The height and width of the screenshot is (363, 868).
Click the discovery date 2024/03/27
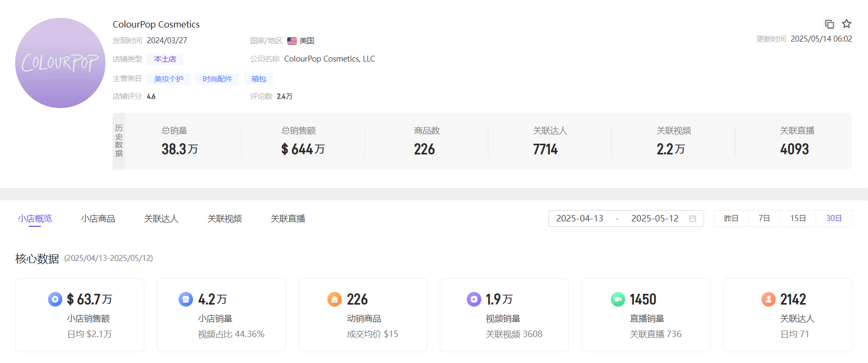(x=167, y=41)
